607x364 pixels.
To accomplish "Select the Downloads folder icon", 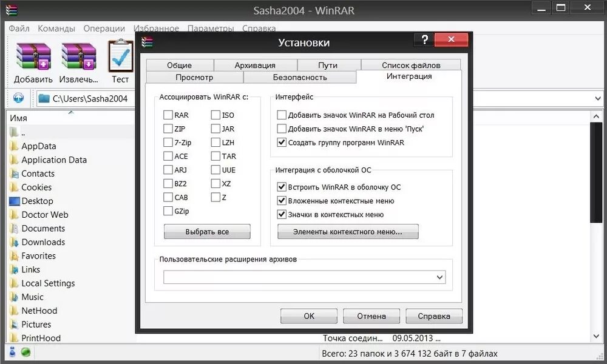I will pos(14,242).
